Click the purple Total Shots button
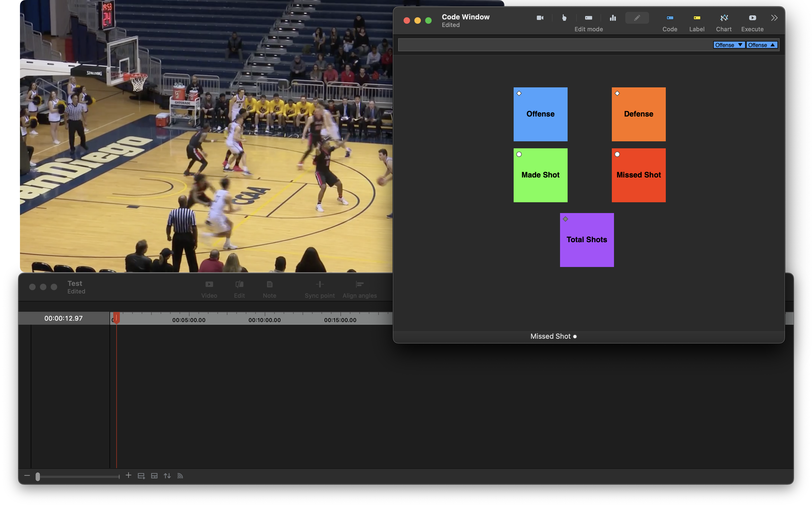812x507 pixels. (x=587, y=240)
